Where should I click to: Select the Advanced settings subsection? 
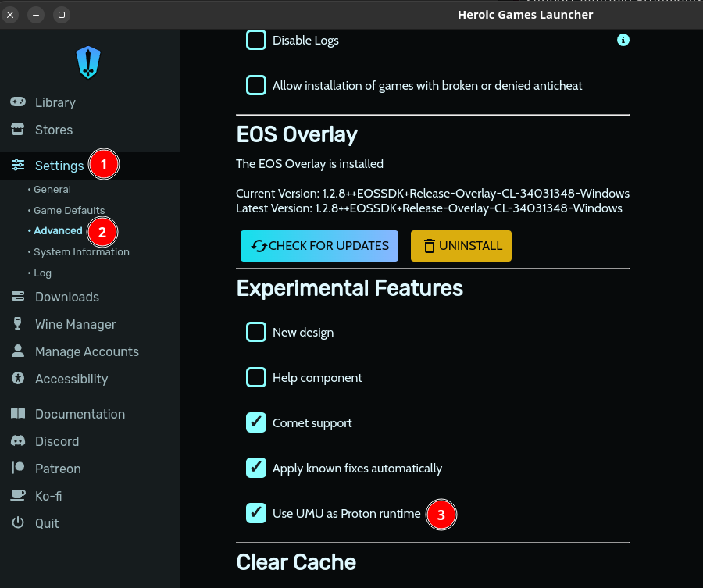pos(58,231)
